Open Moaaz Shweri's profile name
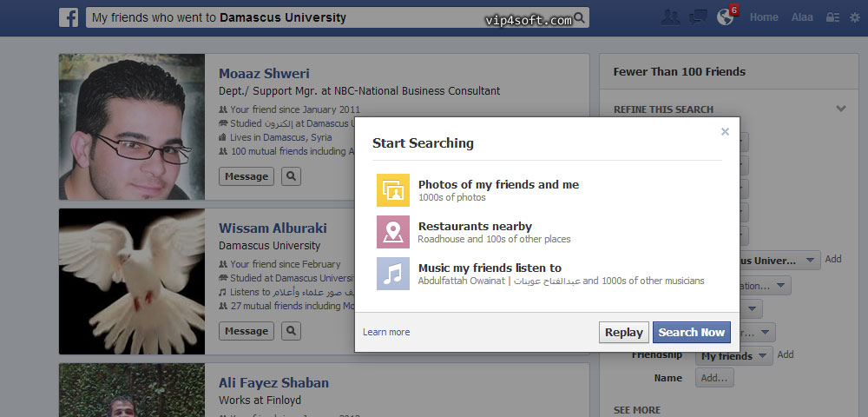 coord(264,74)
